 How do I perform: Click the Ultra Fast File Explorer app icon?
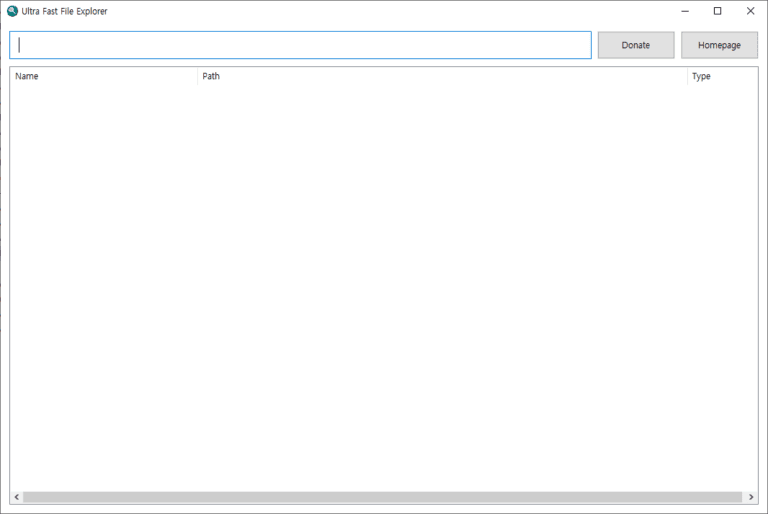pos(12,11)
